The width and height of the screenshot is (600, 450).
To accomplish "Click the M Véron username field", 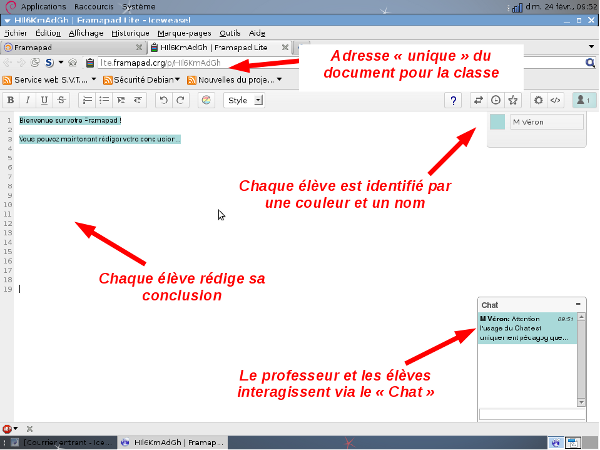I will point(546,122).
